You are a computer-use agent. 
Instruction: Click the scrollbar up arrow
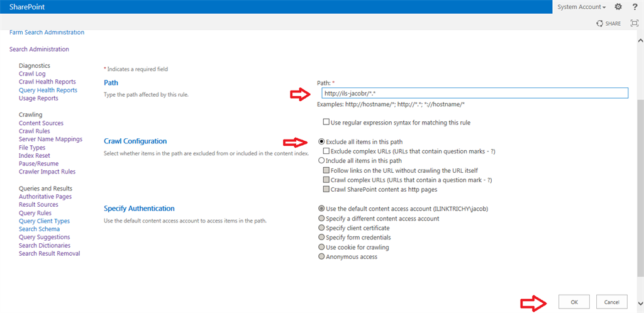pos(640,40)
